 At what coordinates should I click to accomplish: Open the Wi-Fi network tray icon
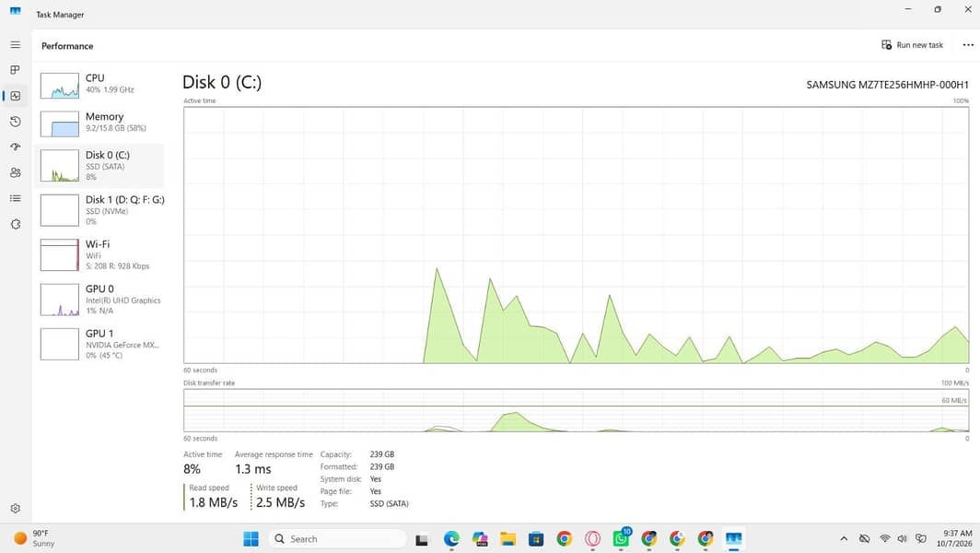(885, 538)
